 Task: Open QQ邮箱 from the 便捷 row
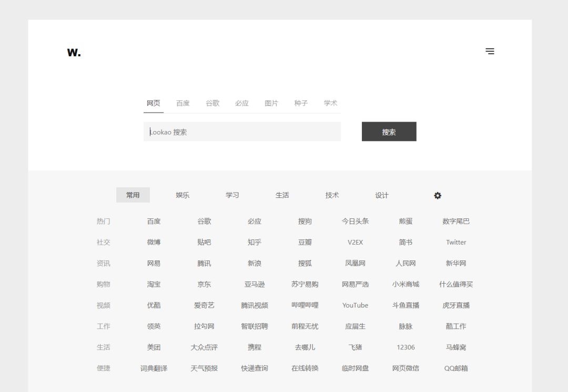coord(455,368)
